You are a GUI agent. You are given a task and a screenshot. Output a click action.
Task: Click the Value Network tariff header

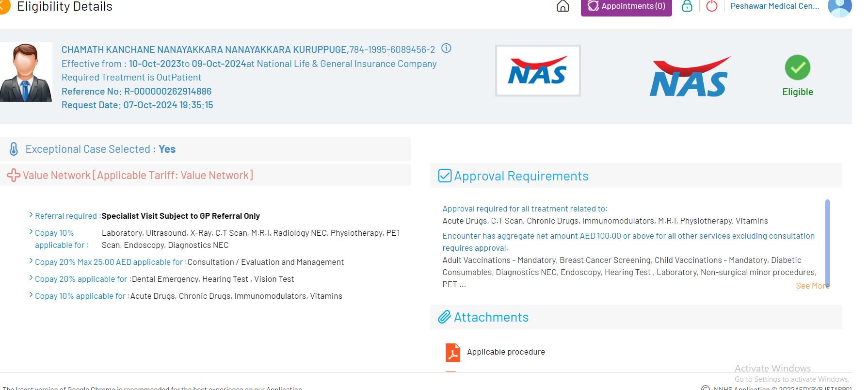click(138, 175)
